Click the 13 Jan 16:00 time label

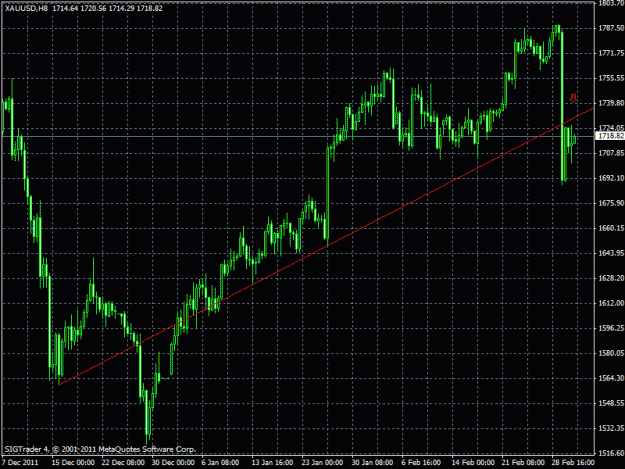pyautogui.click(x=273, y=463)
